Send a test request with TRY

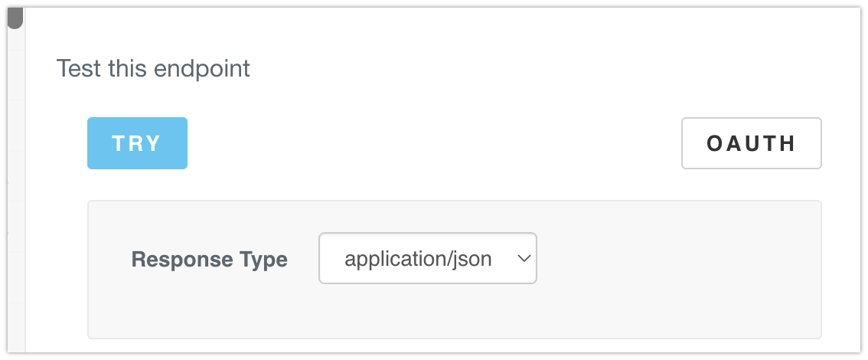coord(137,143)
